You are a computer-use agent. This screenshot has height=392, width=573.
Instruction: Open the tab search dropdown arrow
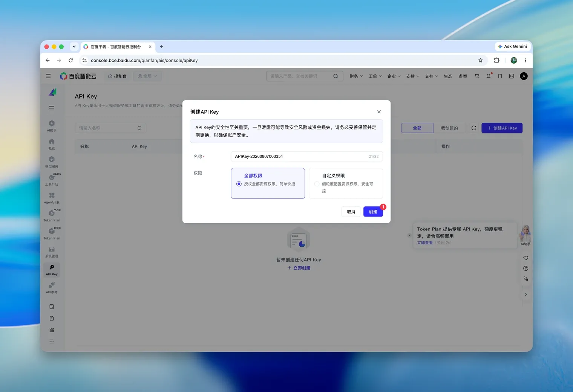74,47
